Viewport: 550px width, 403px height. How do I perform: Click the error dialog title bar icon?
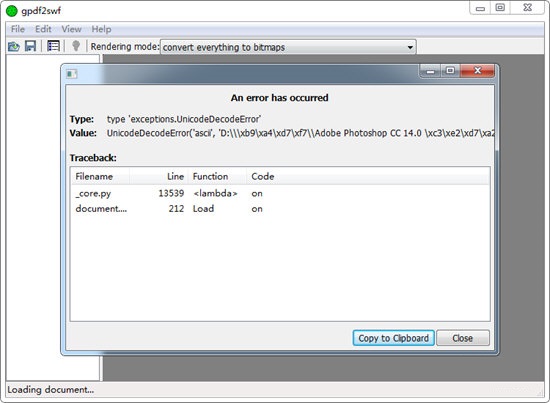(72, 74)
